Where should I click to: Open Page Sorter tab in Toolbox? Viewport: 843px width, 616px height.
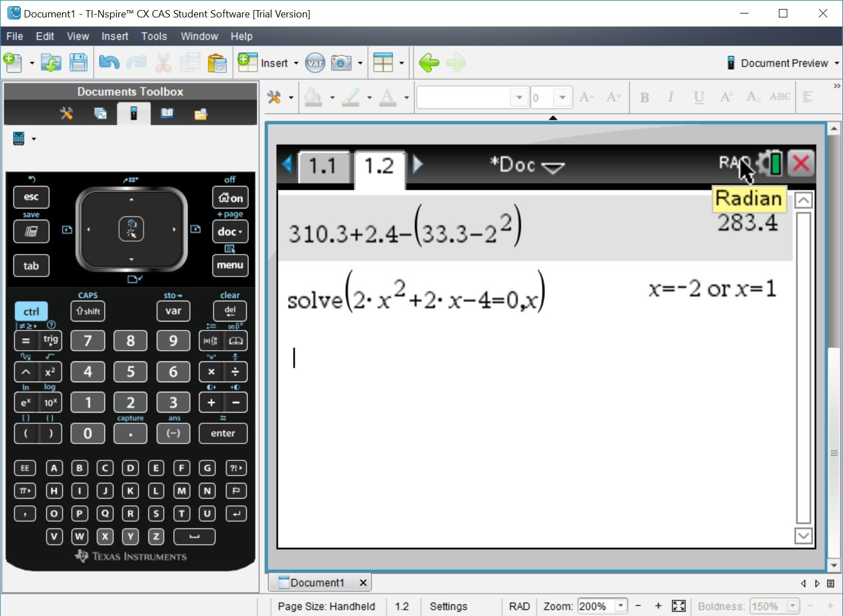point(100,114)
